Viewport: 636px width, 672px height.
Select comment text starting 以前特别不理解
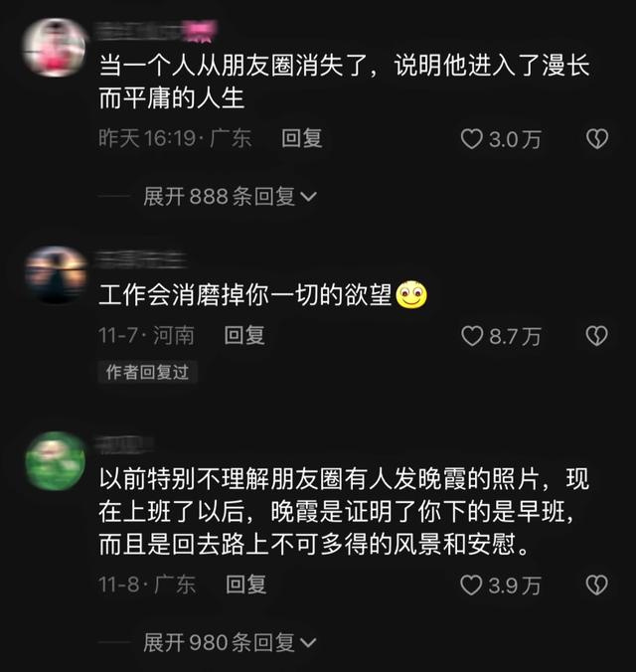(344, 512)
